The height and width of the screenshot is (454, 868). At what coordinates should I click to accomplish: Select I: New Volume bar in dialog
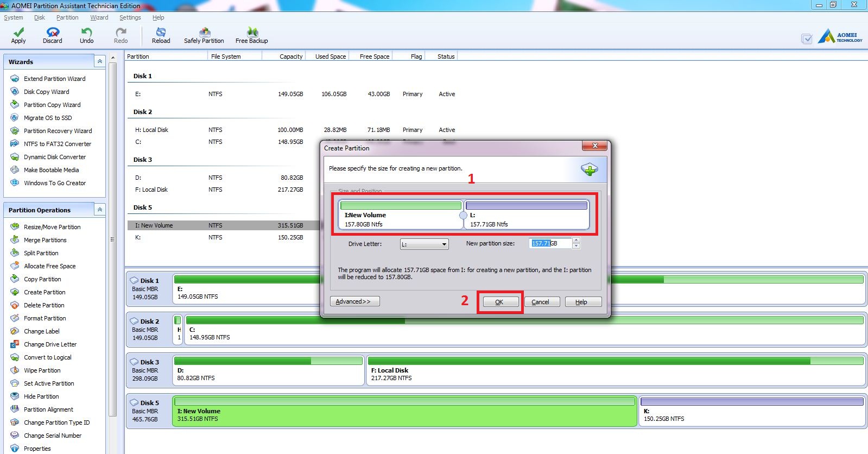pyautogui.click(x=401, y=215)
